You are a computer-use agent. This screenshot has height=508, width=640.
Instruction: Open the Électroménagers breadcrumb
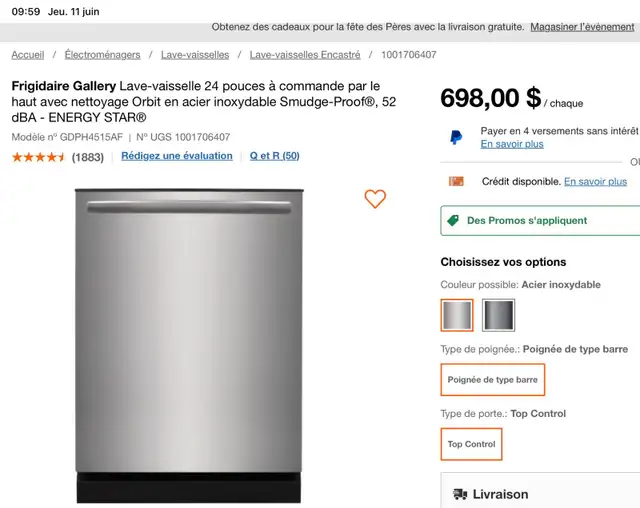pyautogui.click(x=102, y=55)
